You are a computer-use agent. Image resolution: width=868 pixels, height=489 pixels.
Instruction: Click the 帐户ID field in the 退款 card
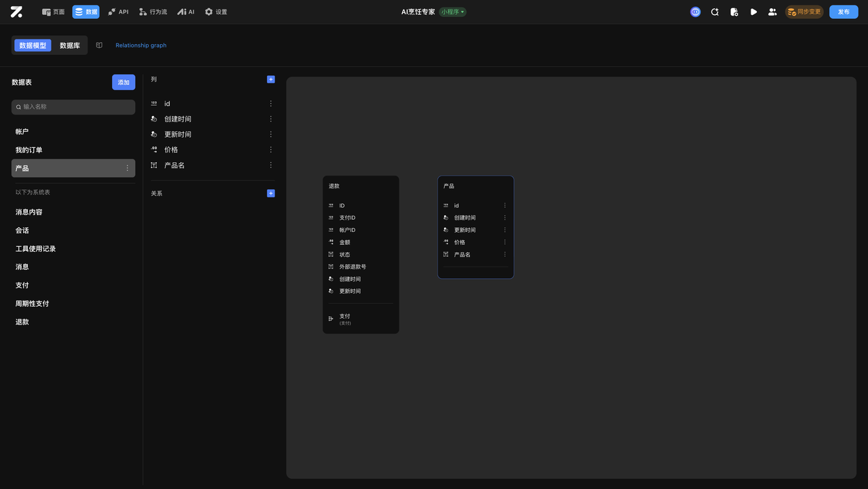coord(347,230)
